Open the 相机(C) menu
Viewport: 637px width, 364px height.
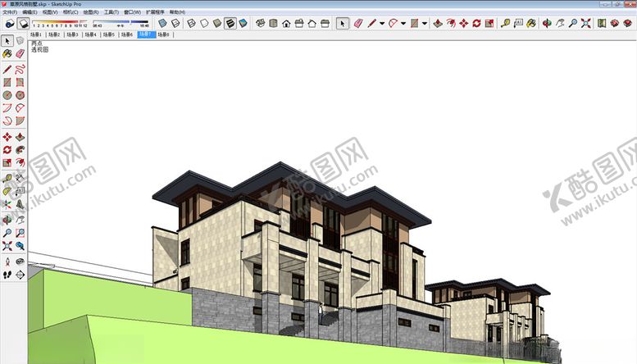click(x=71, y=12)
